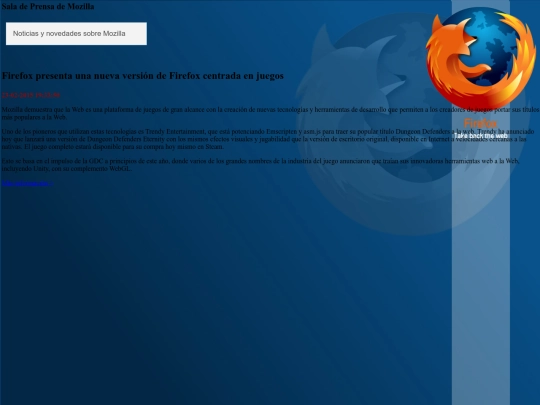Click the 'Noticias y novedades sobre Mozilla' box

[x=76, y=33]
